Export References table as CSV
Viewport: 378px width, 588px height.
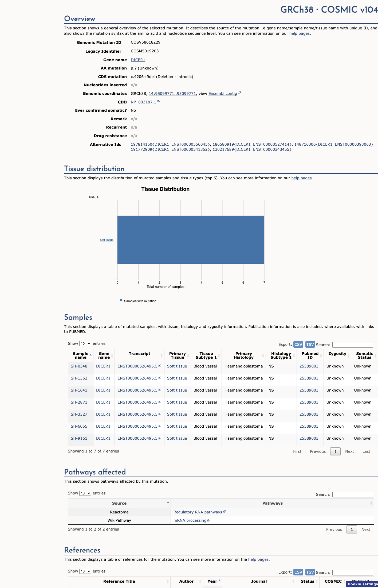[x=298, y=572]
